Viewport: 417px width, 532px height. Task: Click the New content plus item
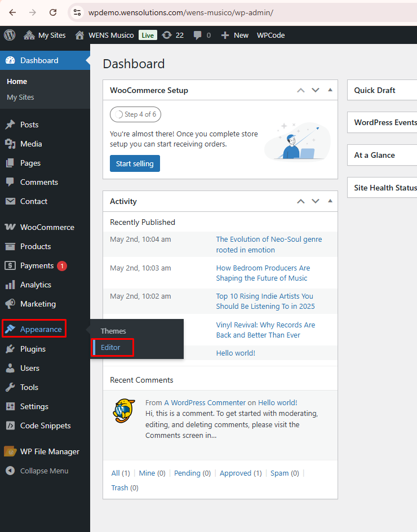pyautogui.click(x=234, y=36)
